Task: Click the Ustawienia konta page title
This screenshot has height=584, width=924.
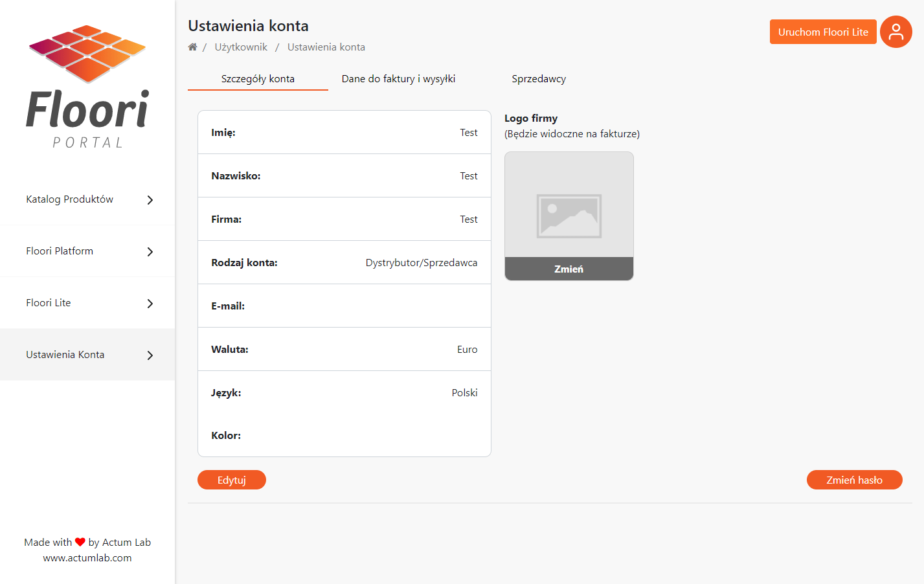Action: 249,26
